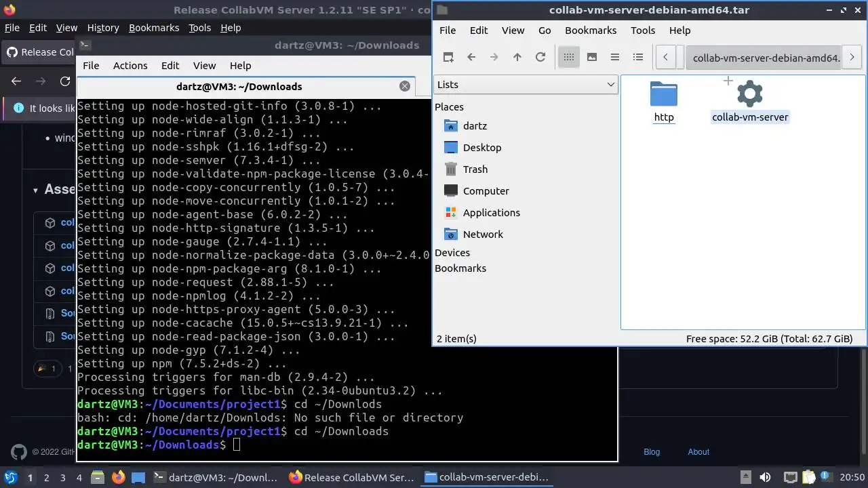
Task: Click the Devices section header
Action: pos(452,253)
